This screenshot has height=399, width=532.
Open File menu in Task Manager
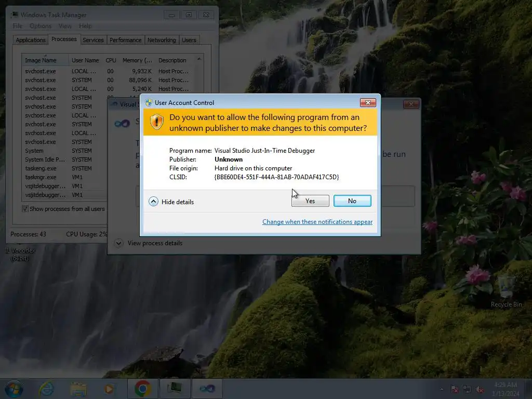(x=17, y=26)
